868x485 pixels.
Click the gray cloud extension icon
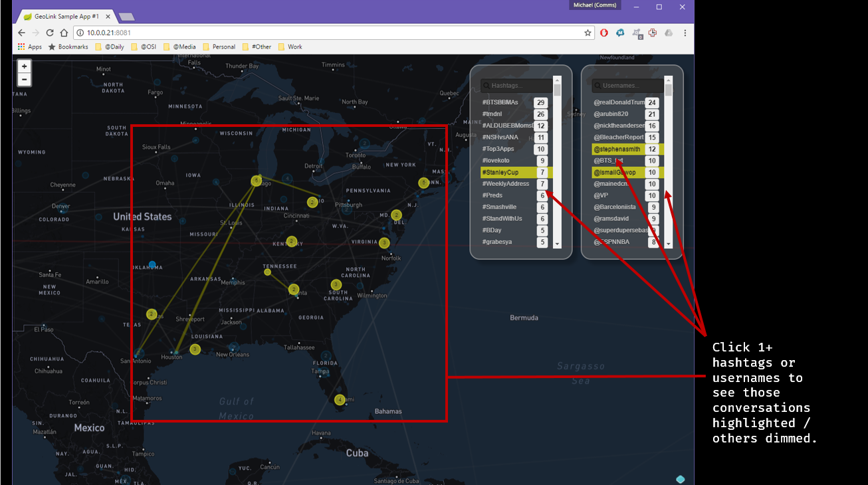coord(669,33)
